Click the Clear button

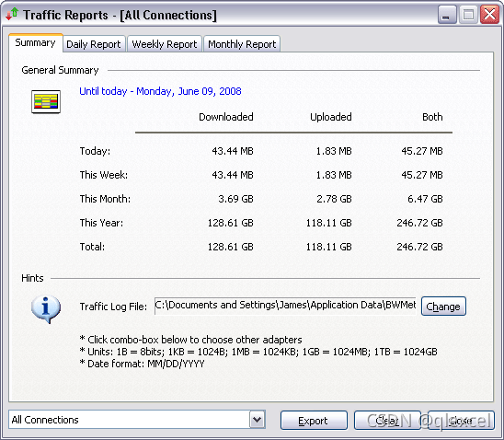click(387, 421)
